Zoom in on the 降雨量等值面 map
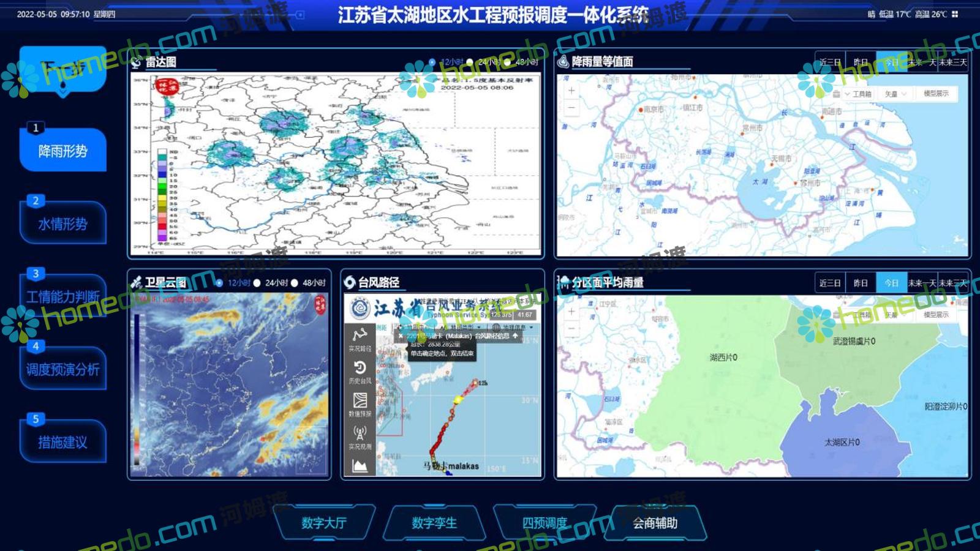Image resolution: width=980 pixels, height=551 pixels. (571, 91)
